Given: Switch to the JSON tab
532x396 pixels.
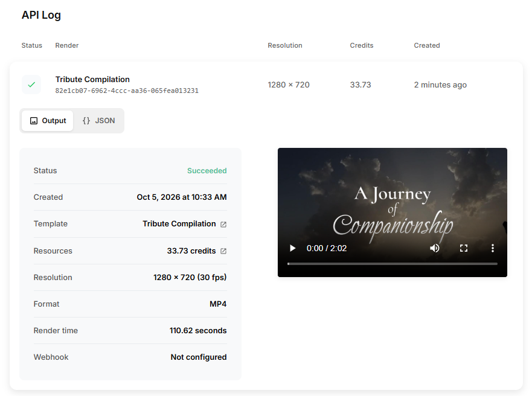Looking at the screenshot, I should (99, 121).
